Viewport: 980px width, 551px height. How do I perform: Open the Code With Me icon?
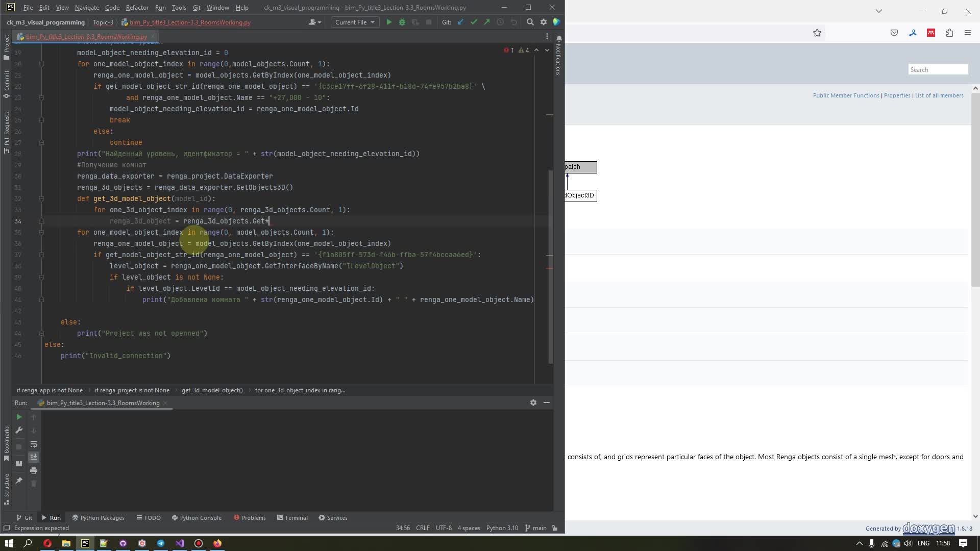tap(557, 22)
